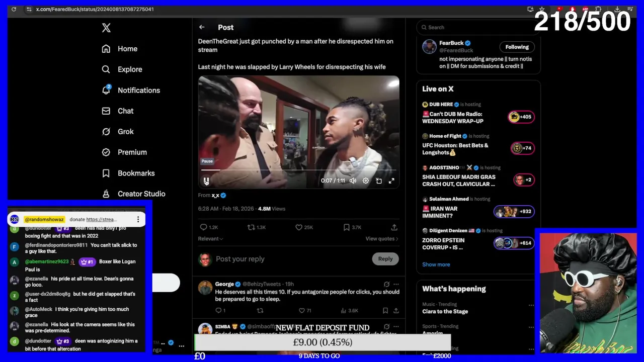Open George's profile avatar
This screenshot has height=362, width=644.
(x=205, y=288)
